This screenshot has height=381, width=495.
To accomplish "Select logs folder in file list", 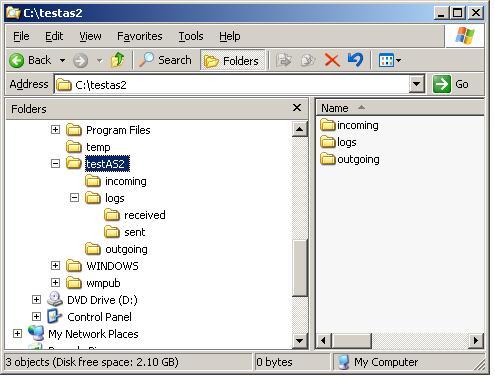I will [338, 142].
